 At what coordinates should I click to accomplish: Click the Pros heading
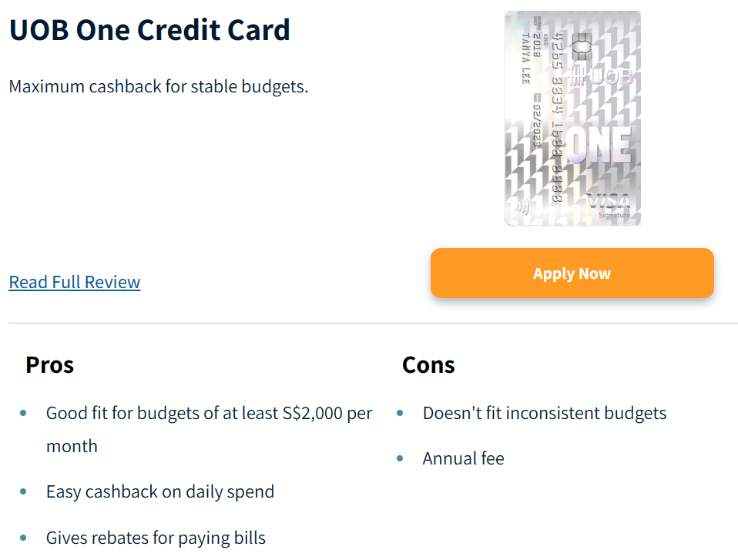pyautogui.click(x=49, y=364)
